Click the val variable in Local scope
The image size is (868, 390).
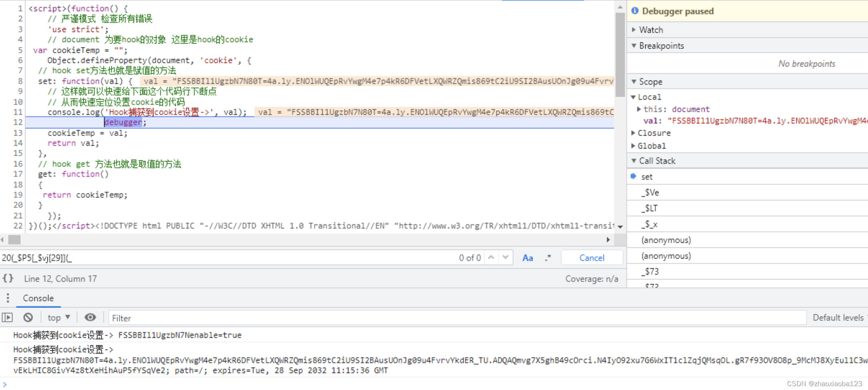(x=755, y=121)
